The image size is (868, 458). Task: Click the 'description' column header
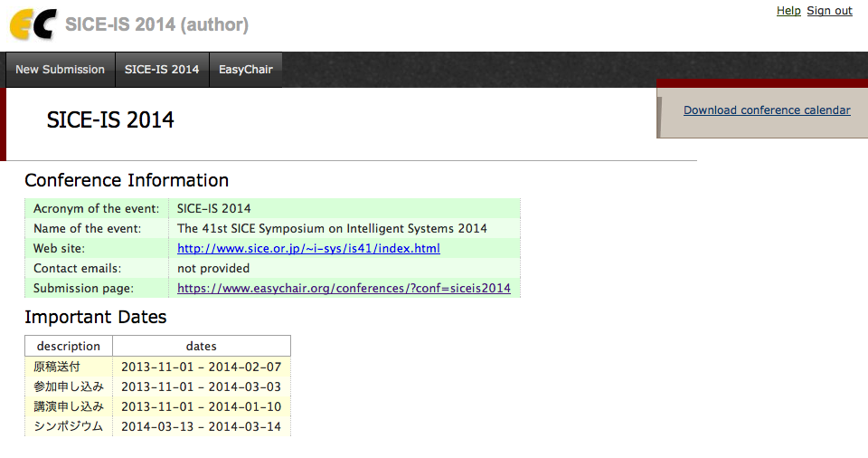coord(69,346)
